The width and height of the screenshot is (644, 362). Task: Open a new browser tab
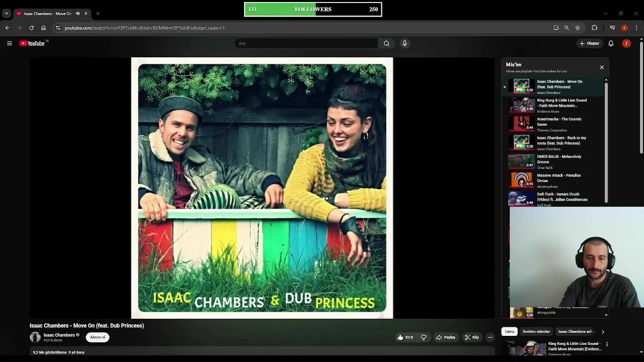tap(98, 14)
